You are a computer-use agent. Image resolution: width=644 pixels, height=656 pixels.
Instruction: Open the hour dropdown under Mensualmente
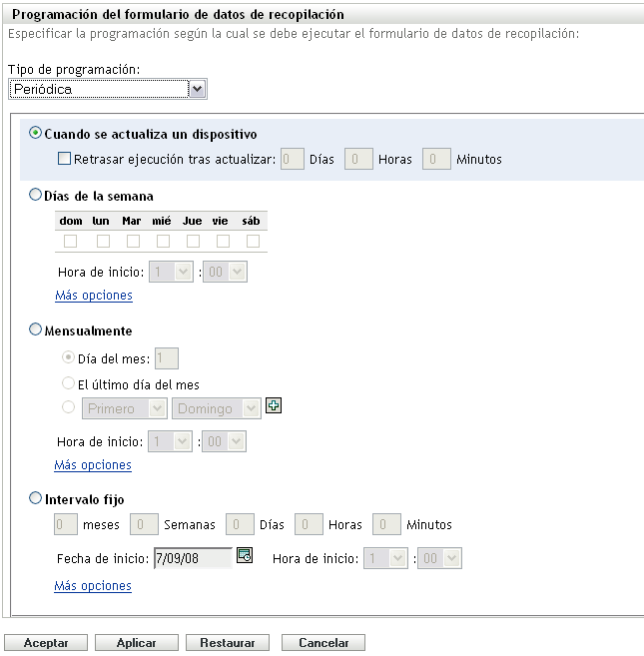click(x=171, y=441)
